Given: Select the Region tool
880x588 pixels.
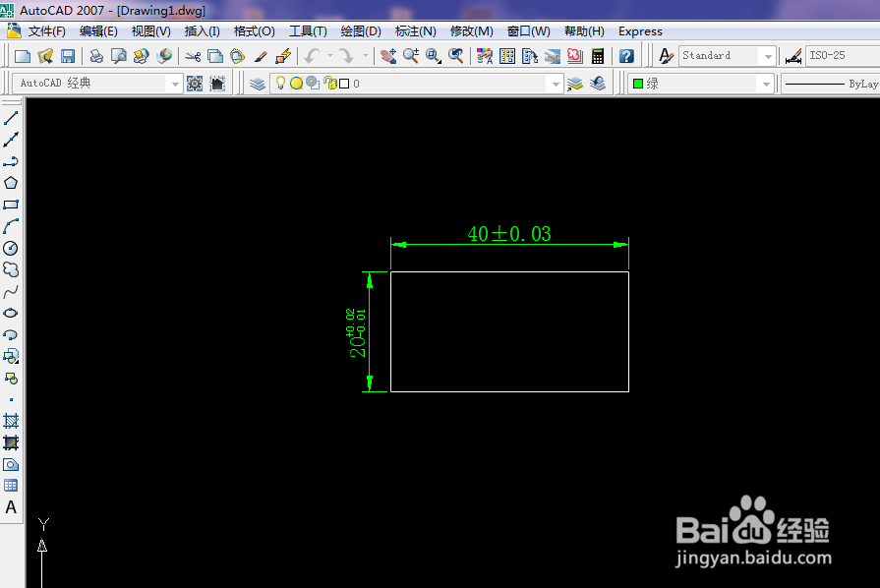Looking at the screenshot, I should (11, 464).
